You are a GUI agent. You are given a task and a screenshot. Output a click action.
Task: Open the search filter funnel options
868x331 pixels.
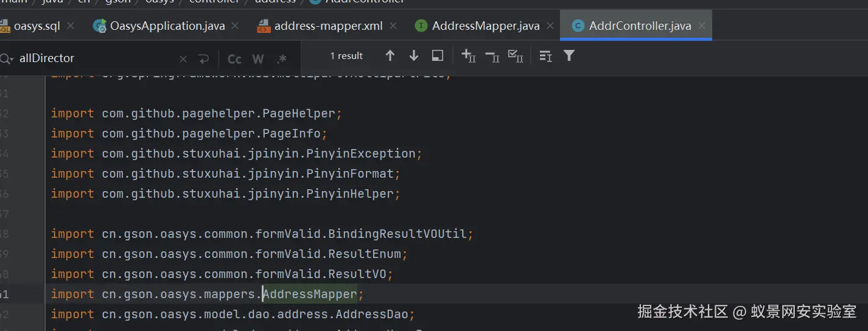pos(569,56)
